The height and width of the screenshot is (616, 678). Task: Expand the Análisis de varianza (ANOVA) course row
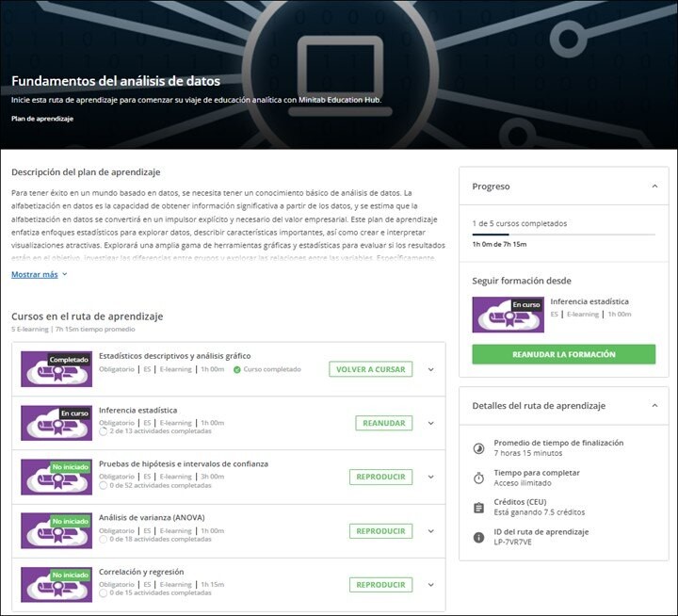coord(431,531)
